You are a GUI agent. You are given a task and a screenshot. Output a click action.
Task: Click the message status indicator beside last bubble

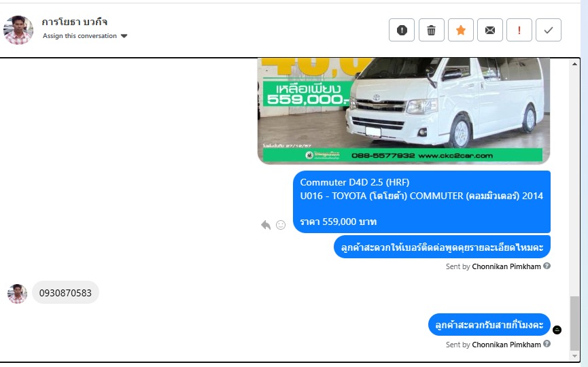pyautogui.click(x=557, y=330)
